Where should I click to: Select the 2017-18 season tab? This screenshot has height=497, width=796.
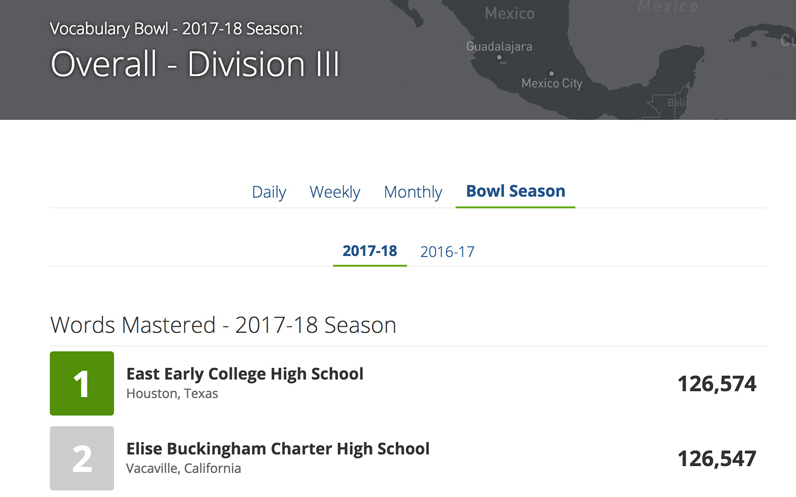(x=370, y=251)
